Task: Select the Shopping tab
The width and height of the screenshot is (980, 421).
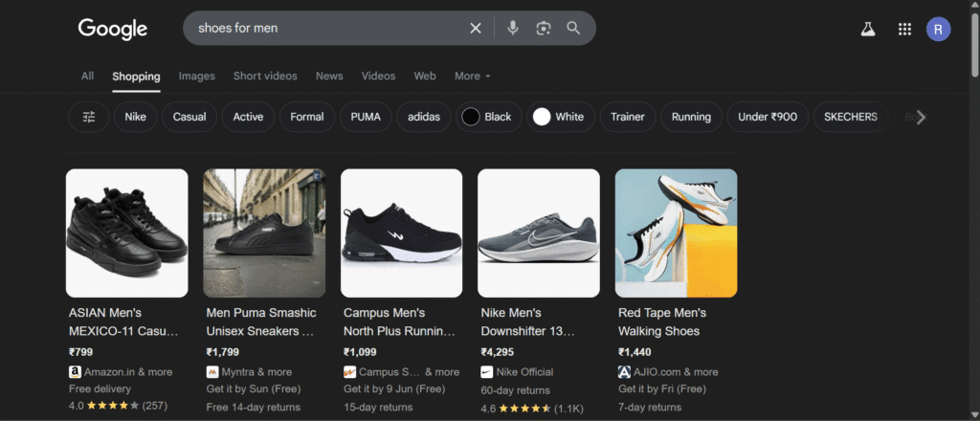Action: coord(136,77)
